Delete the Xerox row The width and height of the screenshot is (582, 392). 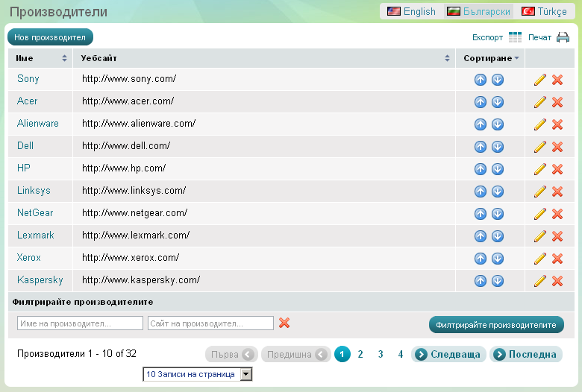coord(557,259)
